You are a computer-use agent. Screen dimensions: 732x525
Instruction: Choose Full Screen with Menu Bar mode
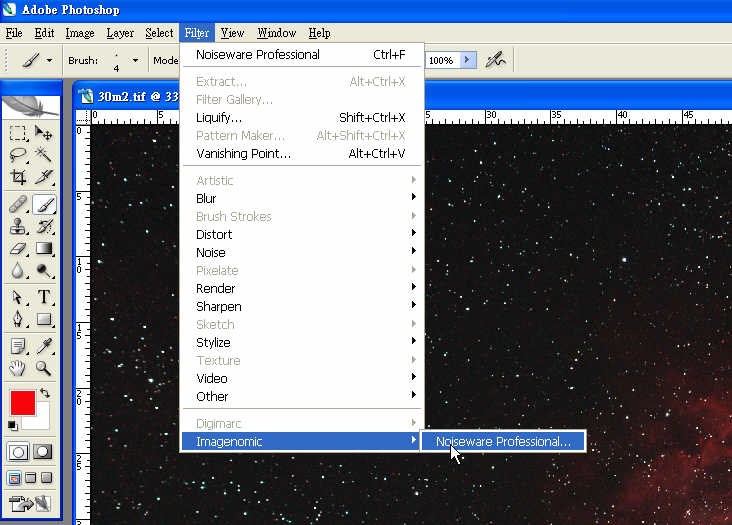[31, 478]
